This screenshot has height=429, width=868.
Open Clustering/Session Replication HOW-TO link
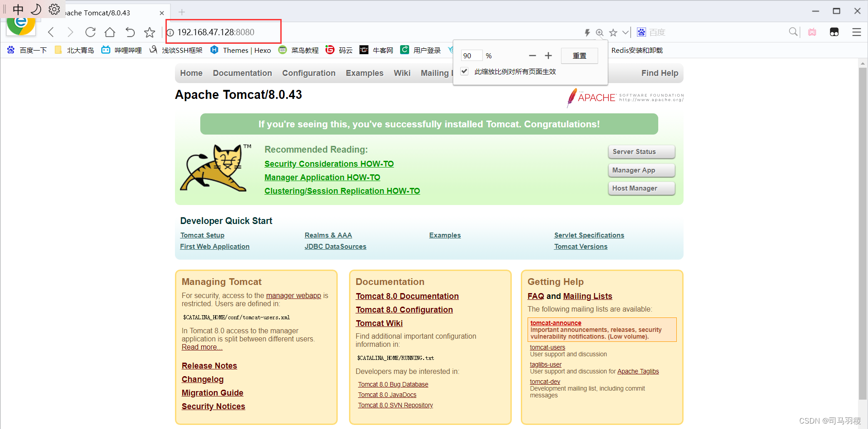coord(342,191)
